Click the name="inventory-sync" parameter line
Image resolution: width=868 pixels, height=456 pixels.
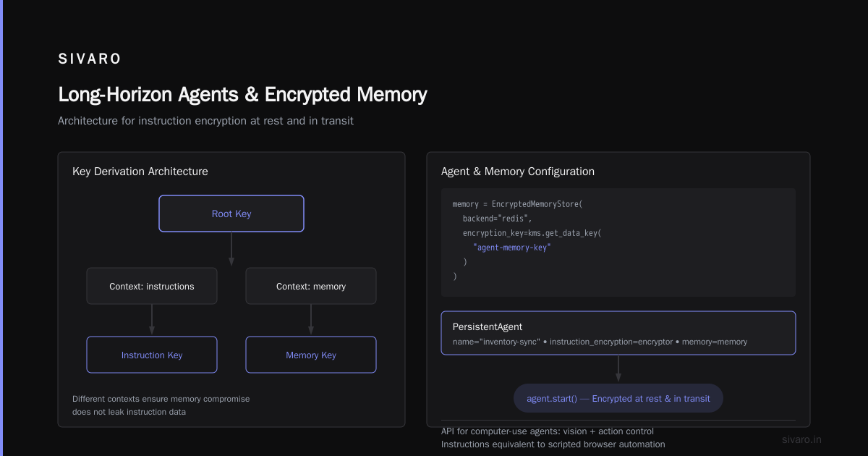[x=600, y=342]
